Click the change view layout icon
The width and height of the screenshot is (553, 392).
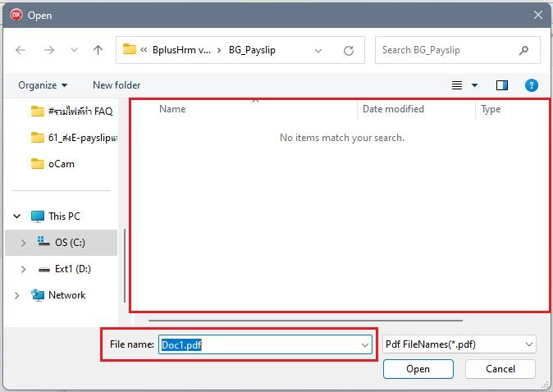(x=458, y=85)
